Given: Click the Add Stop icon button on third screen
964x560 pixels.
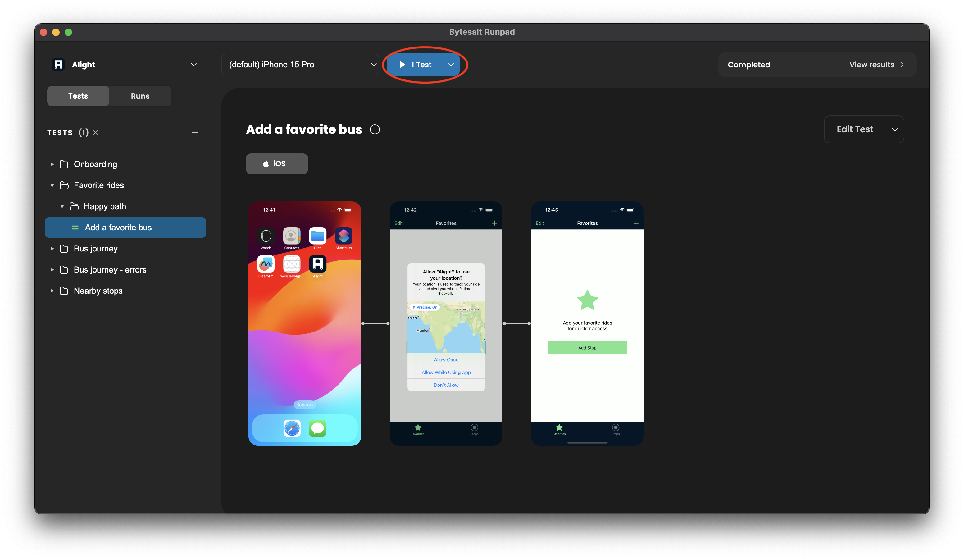Looking at the screenshot, I should (x=587, y=347).
